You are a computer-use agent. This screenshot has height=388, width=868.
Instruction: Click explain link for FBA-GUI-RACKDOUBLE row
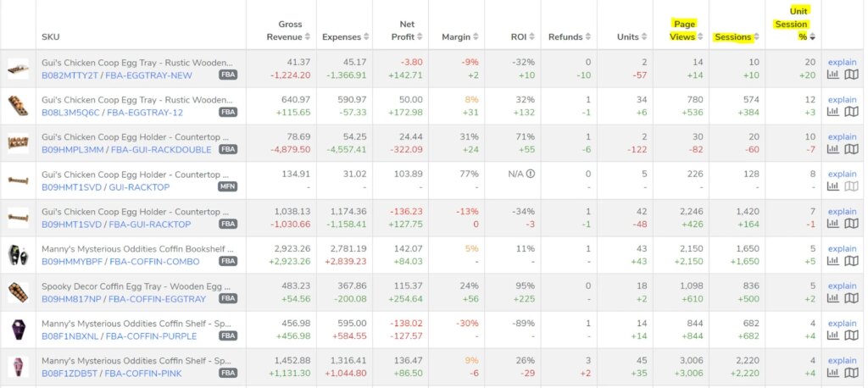(x=842, y=136)
